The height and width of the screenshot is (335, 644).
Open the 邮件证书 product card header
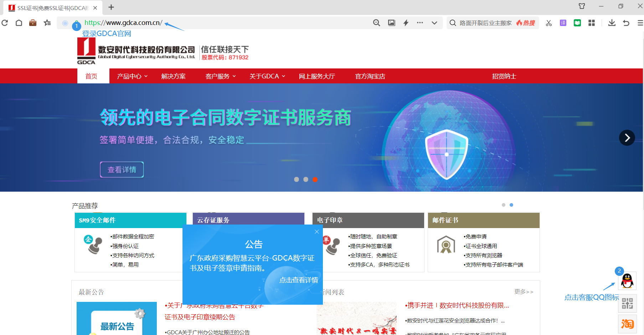[x=484, y=220]
